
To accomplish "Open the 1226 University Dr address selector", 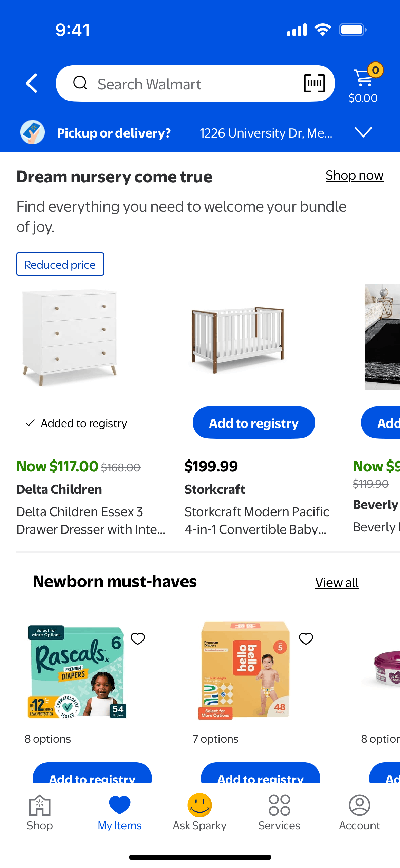I will click(266, 133).
